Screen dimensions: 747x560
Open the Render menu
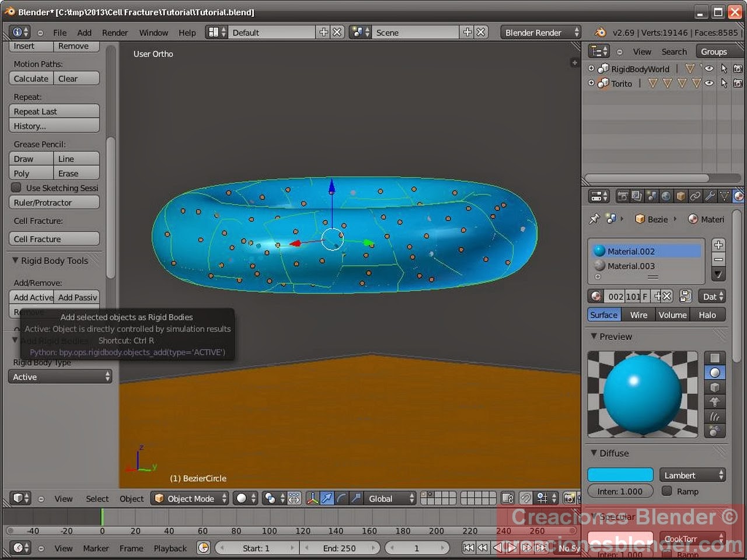(115, 32)
